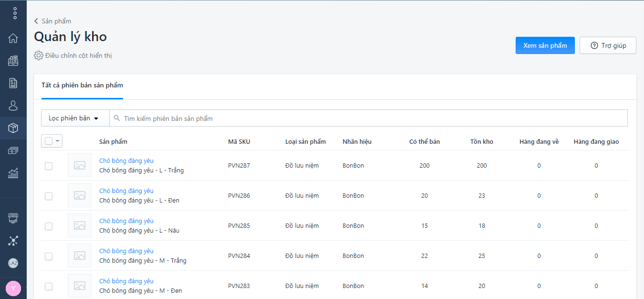Switch to Tất cả phiên bản sản phẩm tab
The height and width of the screenshot is (299, 644).
(82, 85)
